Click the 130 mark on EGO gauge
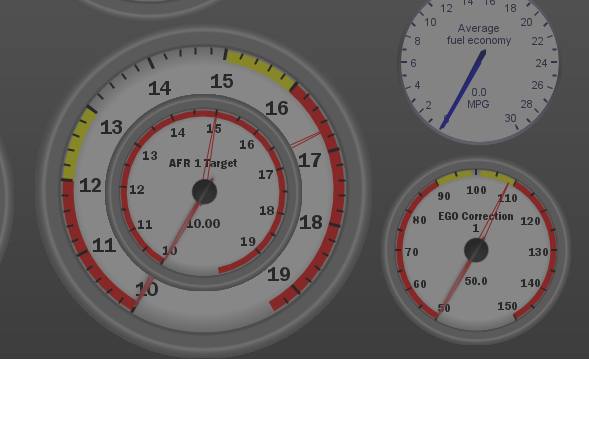Image resolution: width=589 pixels, height=436 pixels. click(538, 252)
